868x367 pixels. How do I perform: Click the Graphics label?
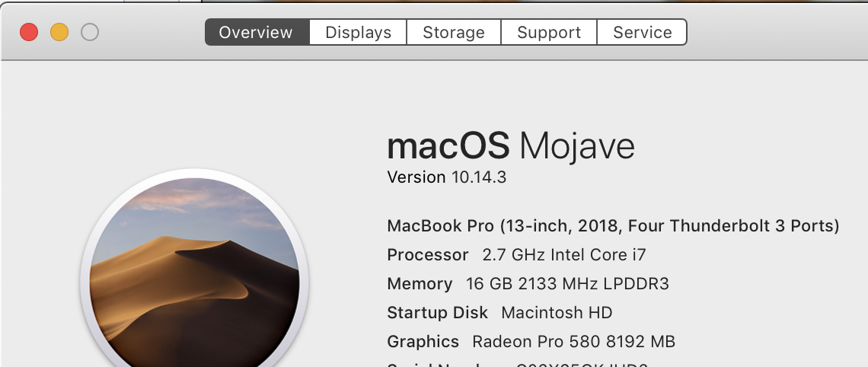(x=423, y=342)
